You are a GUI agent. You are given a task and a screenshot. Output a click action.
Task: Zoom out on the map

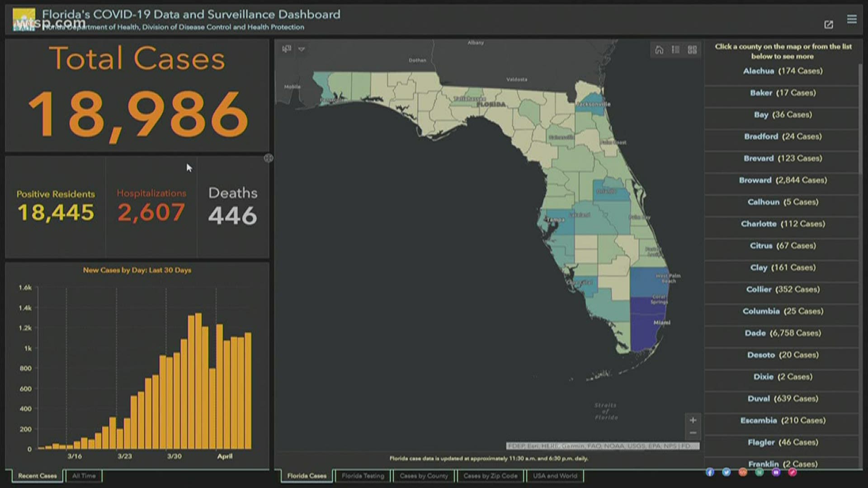(693, 433)
